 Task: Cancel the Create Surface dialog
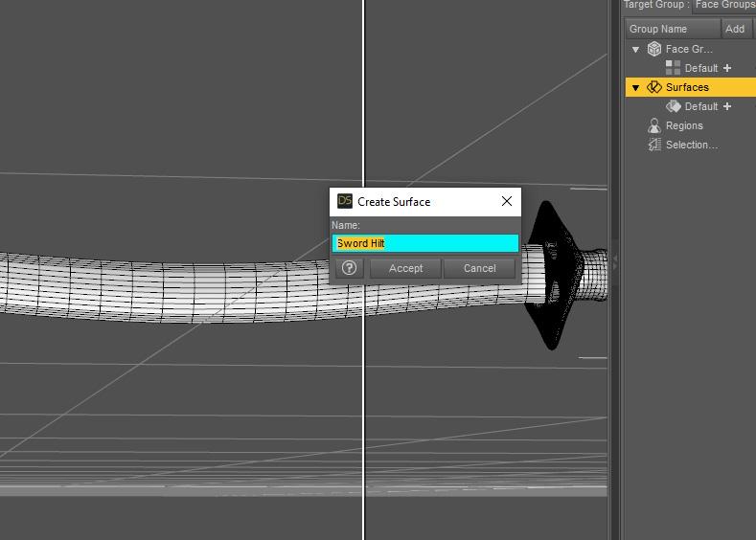click(x=479, y=268)
